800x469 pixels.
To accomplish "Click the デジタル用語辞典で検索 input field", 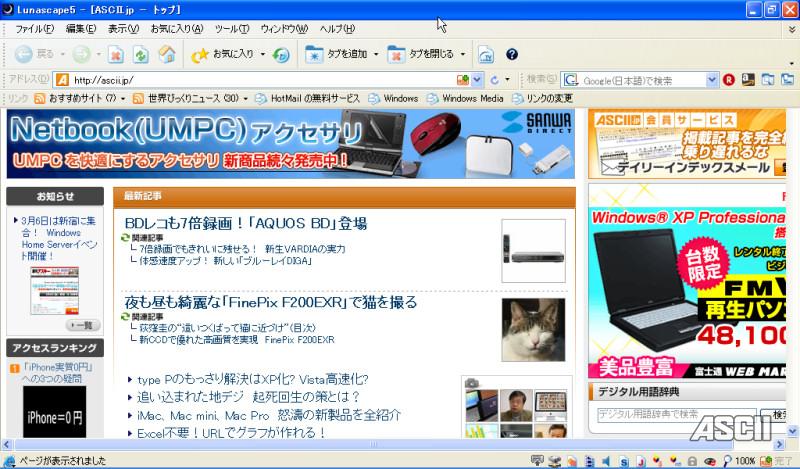I will pos(677,414).
